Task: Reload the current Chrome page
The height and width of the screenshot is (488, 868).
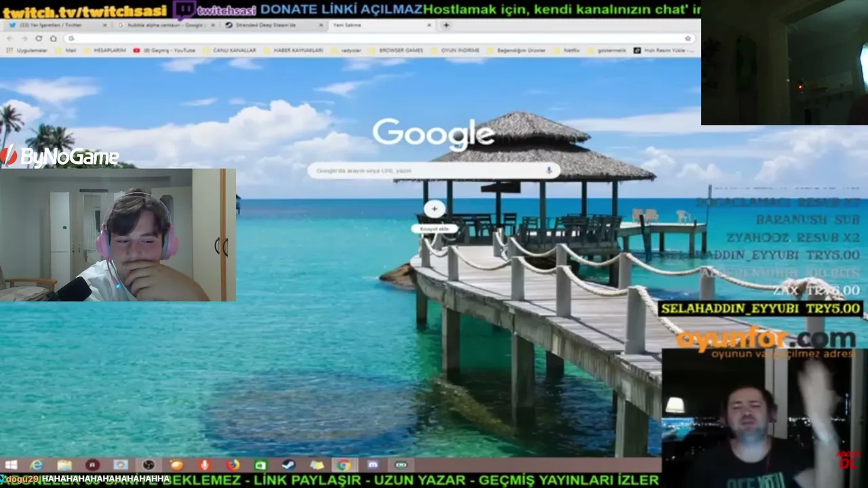Action: (39, 39)
